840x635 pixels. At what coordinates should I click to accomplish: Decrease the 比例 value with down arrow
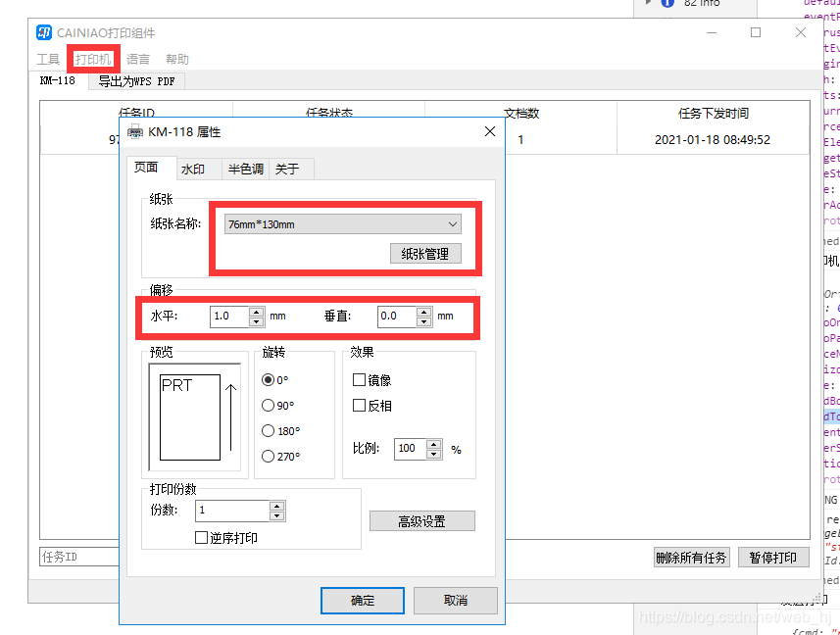pyautogui.click(x=434, y=454)
